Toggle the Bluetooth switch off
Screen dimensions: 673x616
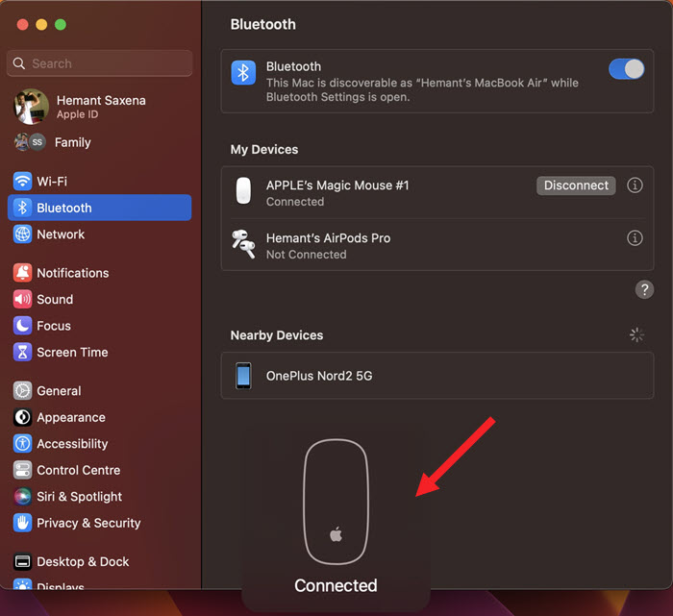(x=626, y=69)
